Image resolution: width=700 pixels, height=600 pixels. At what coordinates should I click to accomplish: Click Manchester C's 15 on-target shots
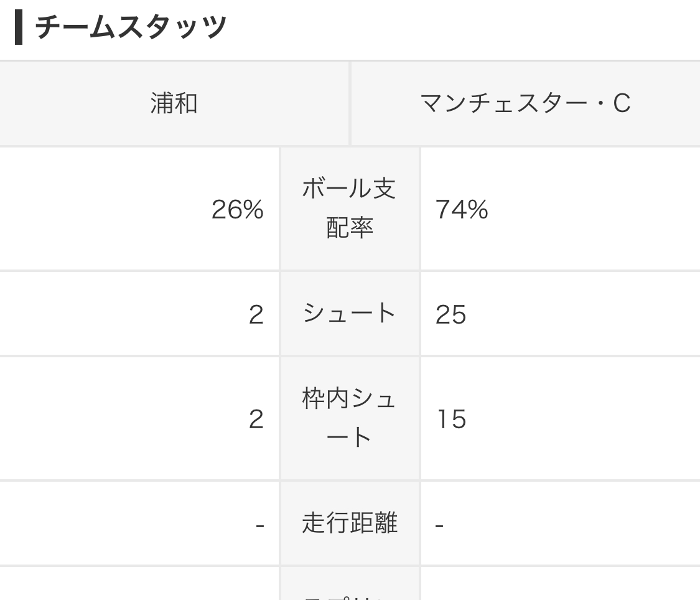tap(452, 420)
